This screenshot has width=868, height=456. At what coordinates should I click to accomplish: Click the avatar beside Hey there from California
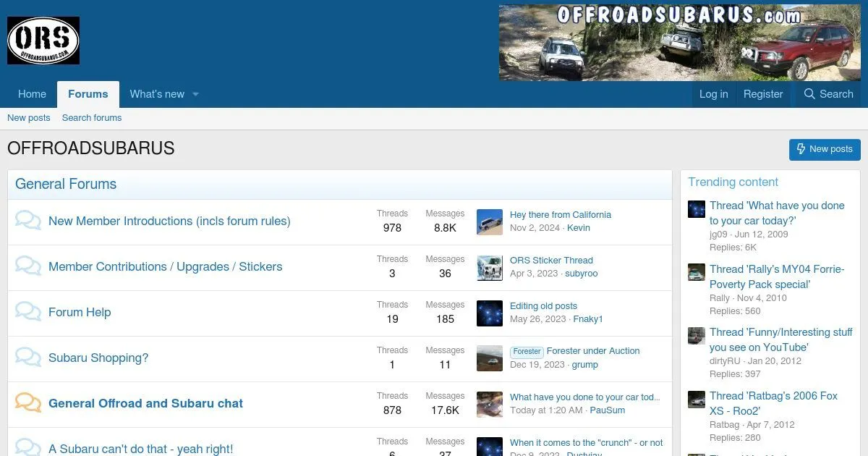pyautogui.click(x=490, y=222)
